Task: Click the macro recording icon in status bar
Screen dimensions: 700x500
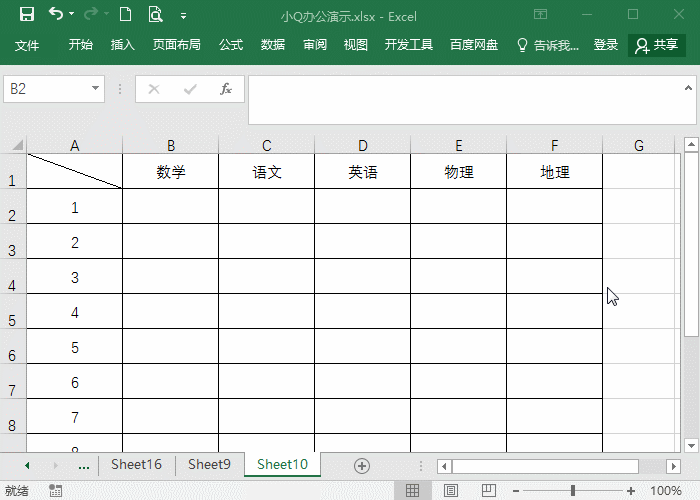Action: [56, 491]
